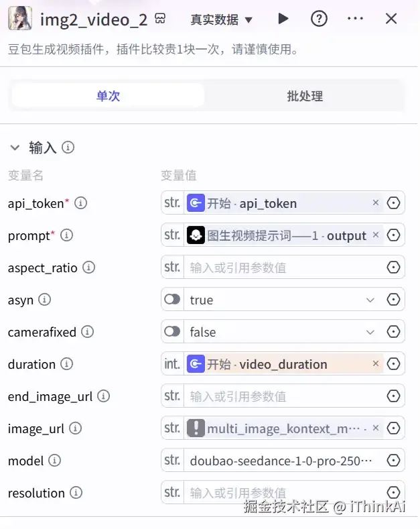This screenshot has height=529, width=420.
Task: Click the hexagon icon in the duration row
Action: [394, 364]
